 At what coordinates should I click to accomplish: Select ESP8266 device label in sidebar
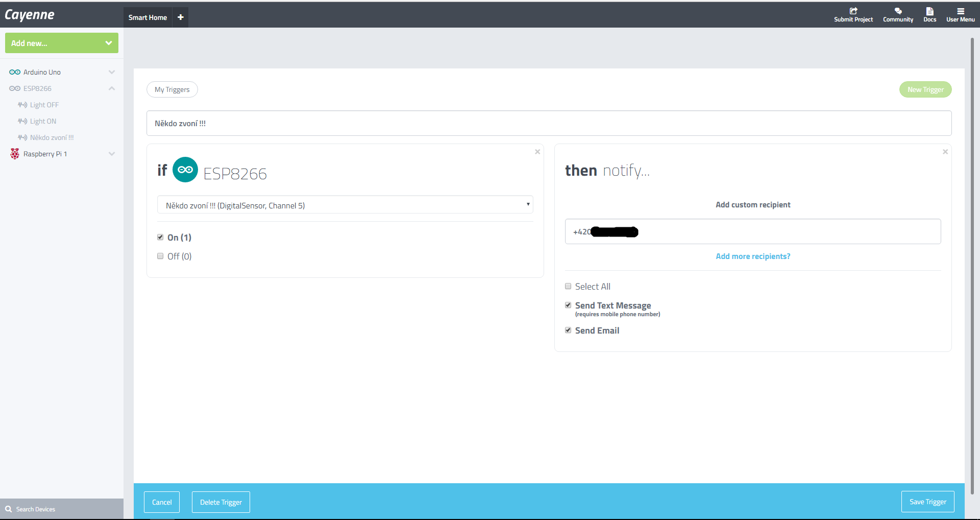point(37,88)
